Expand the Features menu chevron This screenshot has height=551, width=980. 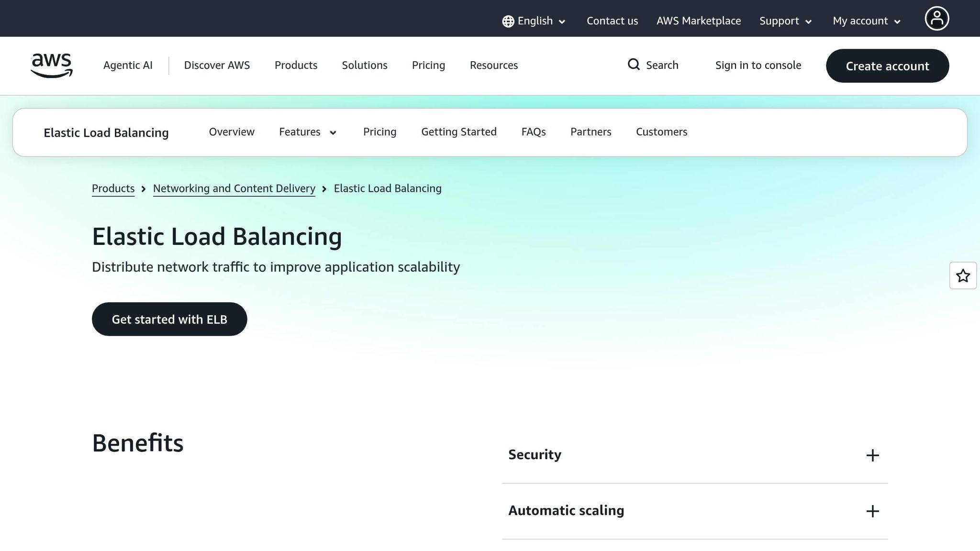334,133
